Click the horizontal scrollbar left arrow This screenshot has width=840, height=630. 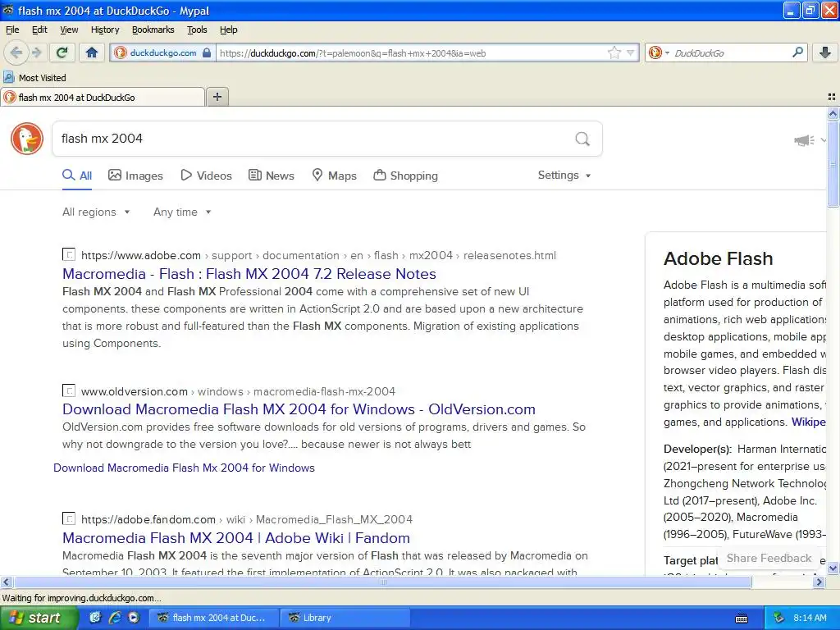6,582
